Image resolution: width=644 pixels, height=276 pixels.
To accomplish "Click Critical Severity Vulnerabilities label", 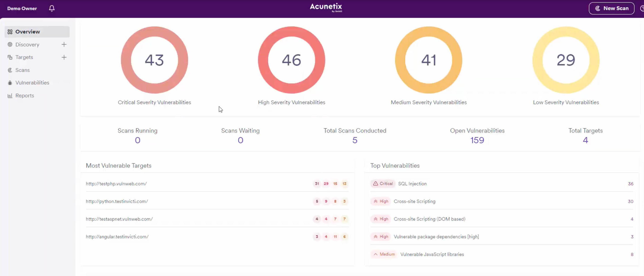I will pyautogui.click(x=154, y=102).
